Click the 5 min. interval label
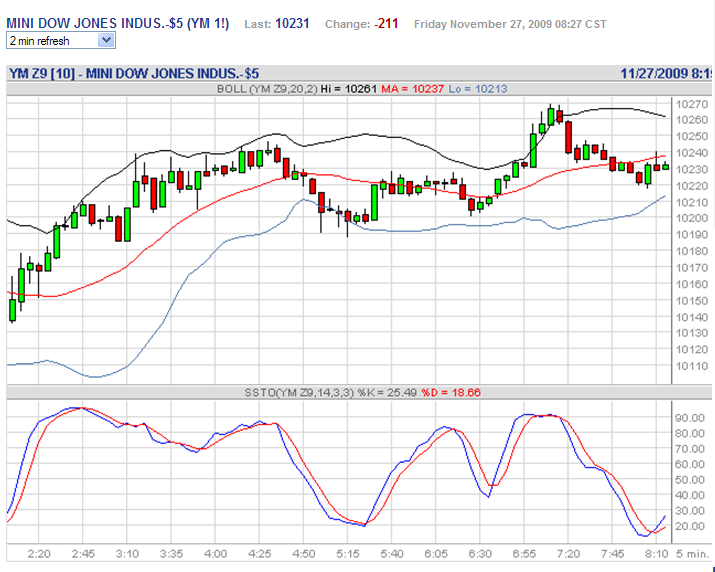Screen dimensions: 715x572 (x=692, y=554)
